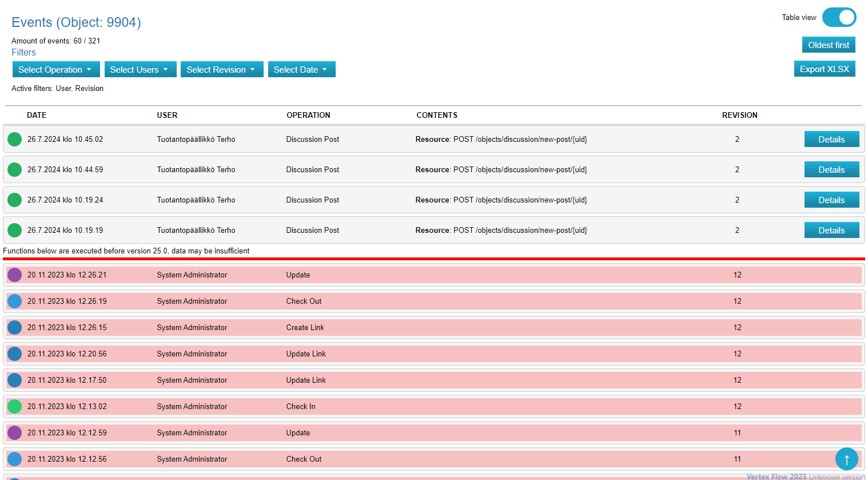Click purple dot on 12.12.59 Update row
This screenshot has height=480, width=868.
(x=15, y=433)
